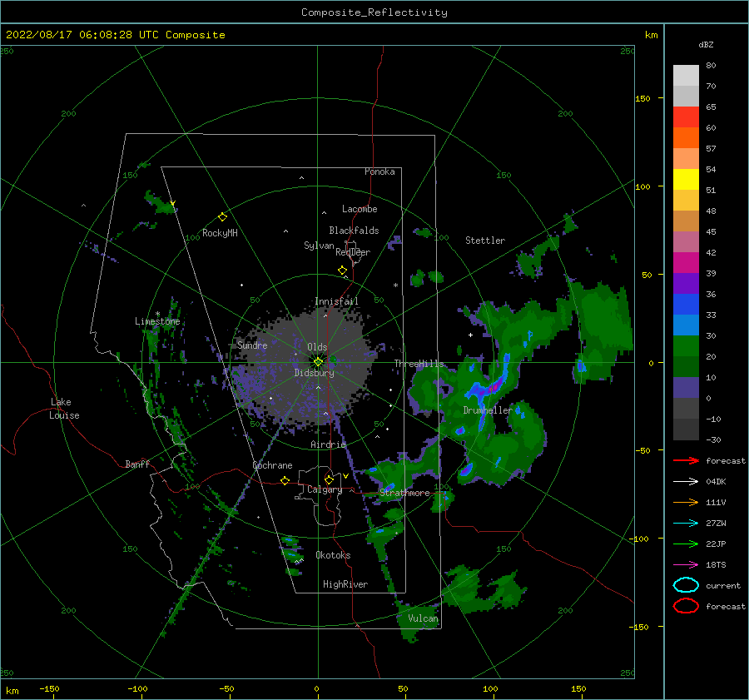The height and width of the screenshot is (700, 749).
Task: Click the yellow radar-site diamond near Olds
Action: tap(318, 362)
